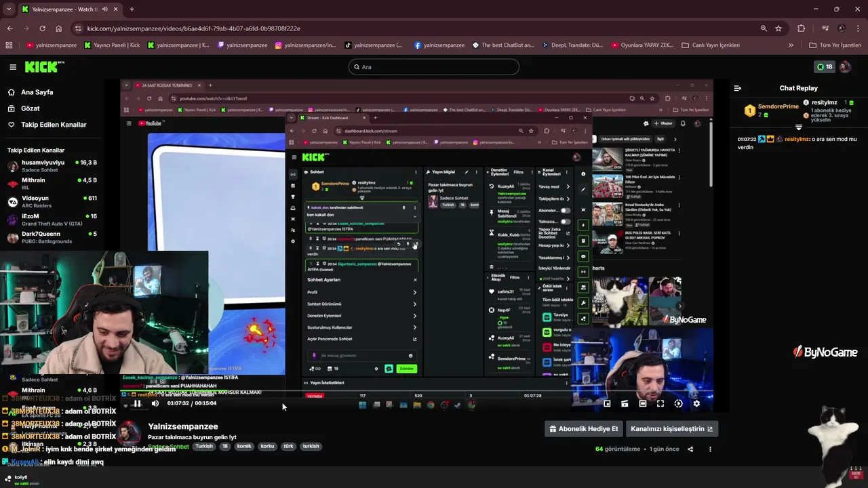The height and width of the screenshot is (488, 868).
Task: Open the Chrome tab search dropdown
Action: pyautogui.click(x=9, y=9)
